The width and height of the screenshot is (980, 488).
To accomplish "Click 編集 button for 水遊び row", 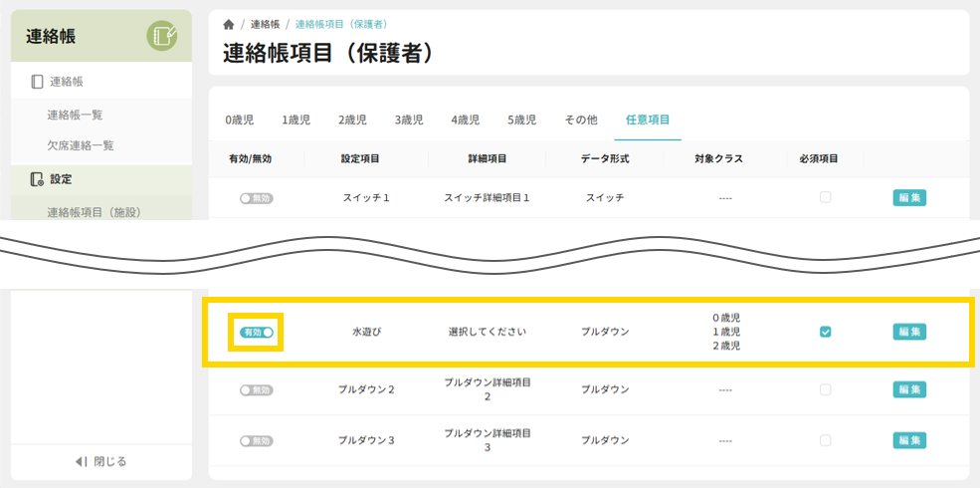I will tap(909, 332).
